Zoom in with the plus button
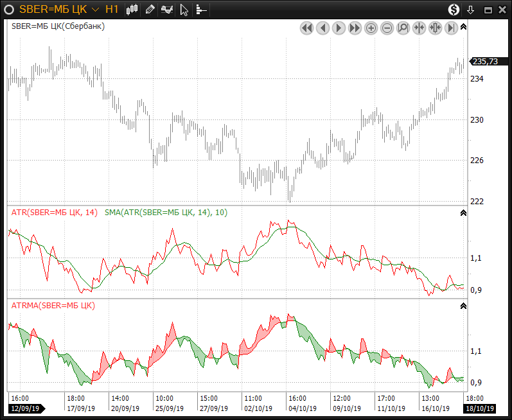This screenshot has width=512, height=420. pyautogui.click(x=371, y=28)
